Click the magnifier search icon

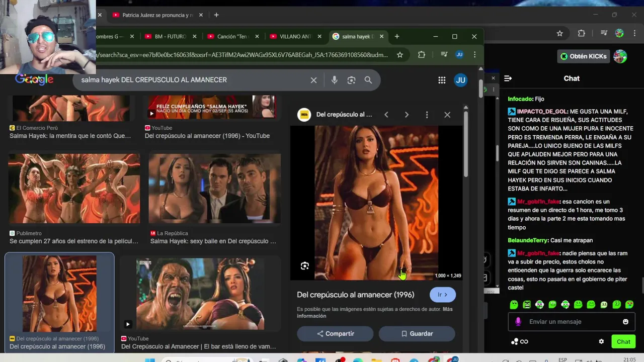click(x=368, y=80)
